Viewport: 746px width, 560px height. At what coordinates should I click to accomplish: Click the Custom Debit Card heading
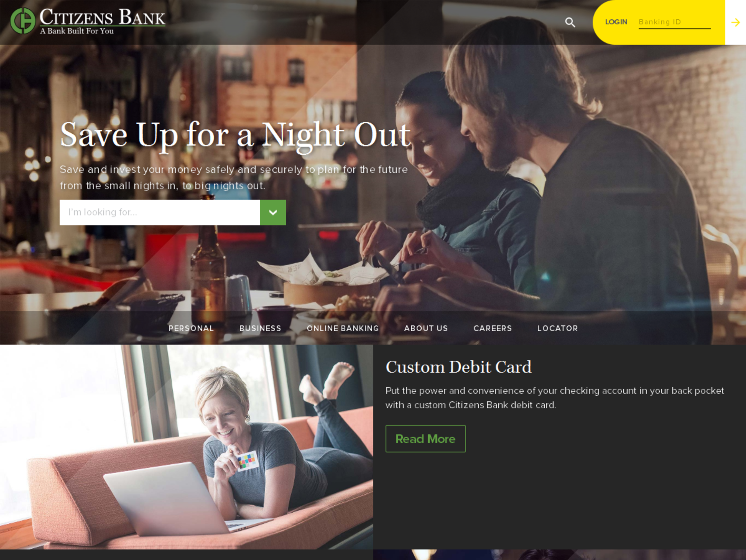[x=458, y=367]
